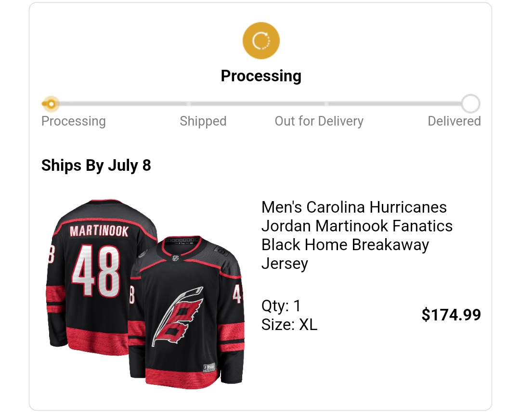Click the Qty: 1 text
Image resolution: width=520 pixels, height=420 pixels.
(281, 305)
